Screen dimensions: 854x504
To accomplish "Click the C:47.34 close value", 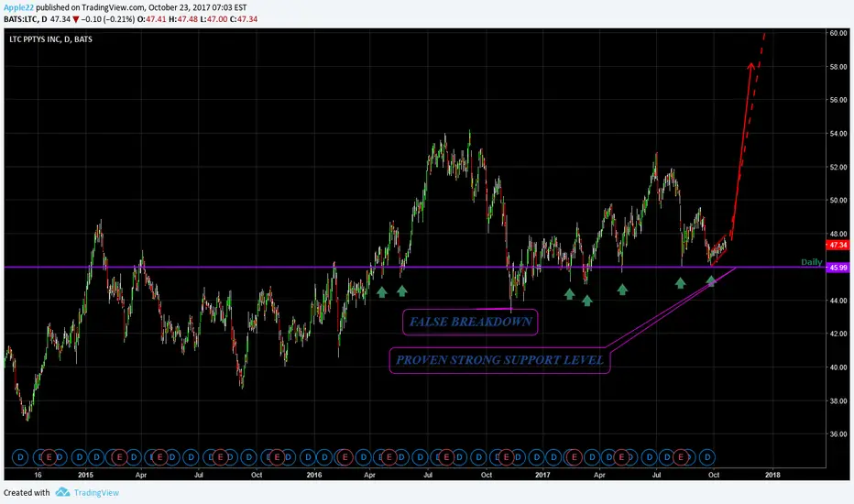I will (x=244, y=19).
